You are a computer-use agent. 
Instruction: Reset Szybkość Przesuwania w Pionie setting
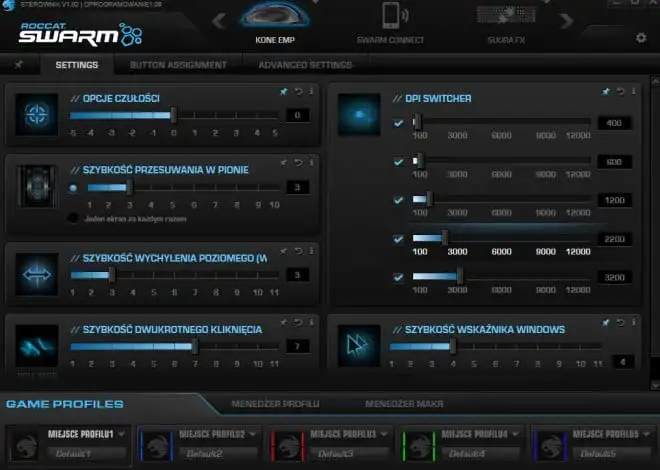tap(298, 162)
